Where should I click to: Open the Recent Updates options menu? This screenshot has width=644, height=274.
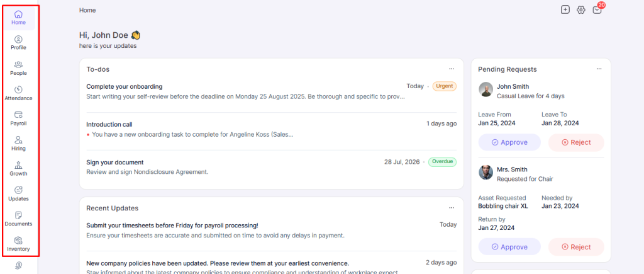point(452,208)
